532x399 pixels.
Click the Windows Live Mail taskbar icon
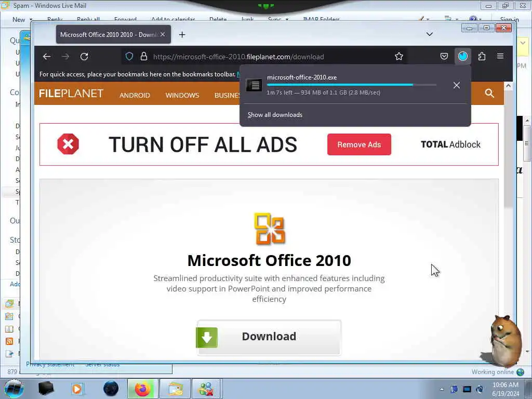click(175, 389)
